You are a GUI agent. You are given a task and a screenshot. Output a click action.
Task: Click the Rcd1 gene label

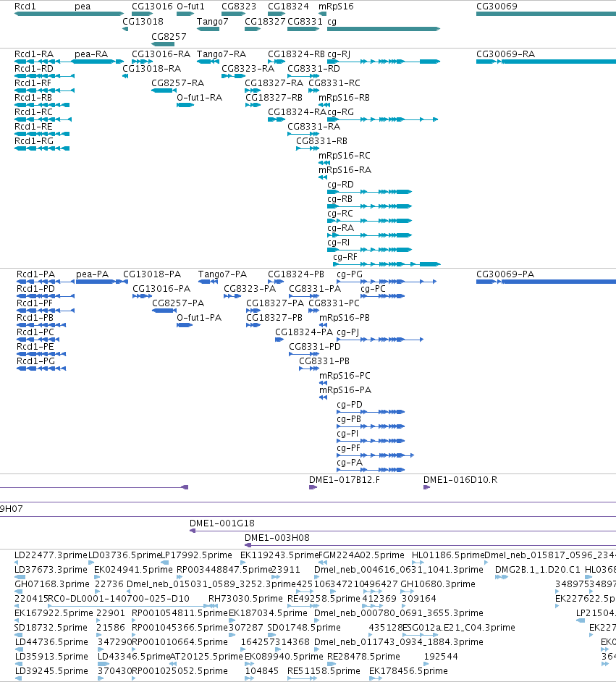tap(25, 7)
